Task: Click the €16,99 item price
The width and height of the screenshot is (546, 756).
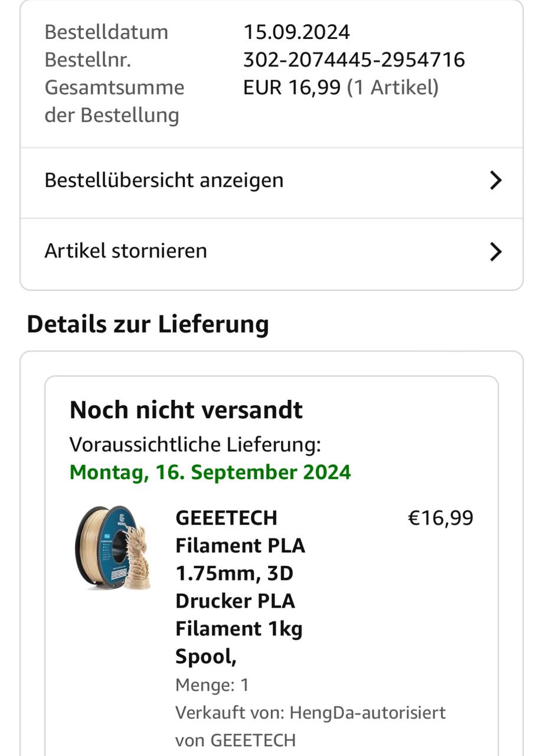Action: coord(440,518)
